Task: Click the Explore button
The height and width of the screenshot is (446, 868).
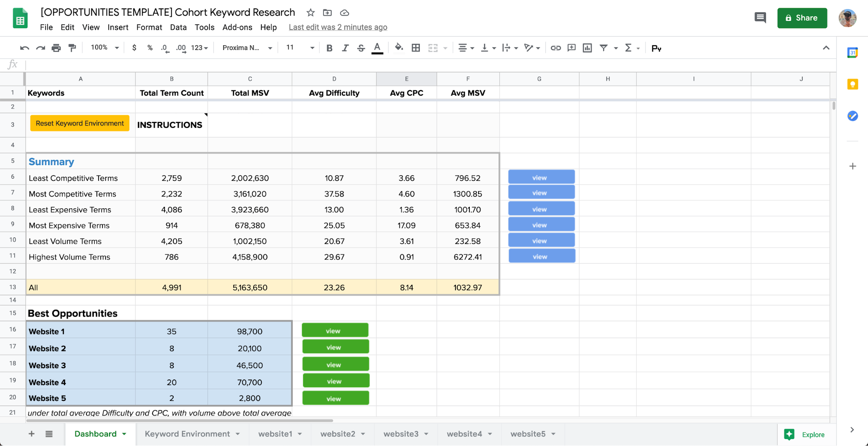Action: point(805,434)
